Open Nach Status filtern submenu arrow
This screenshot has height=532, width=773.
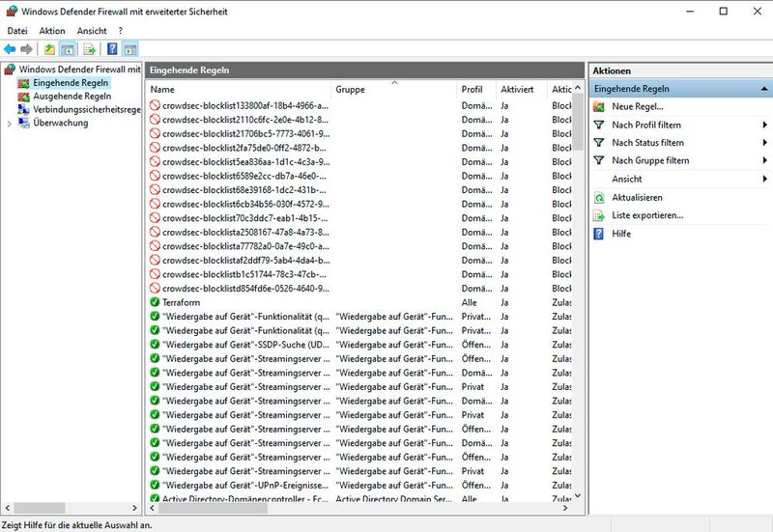pyautogui.click(x=764, y=142)
